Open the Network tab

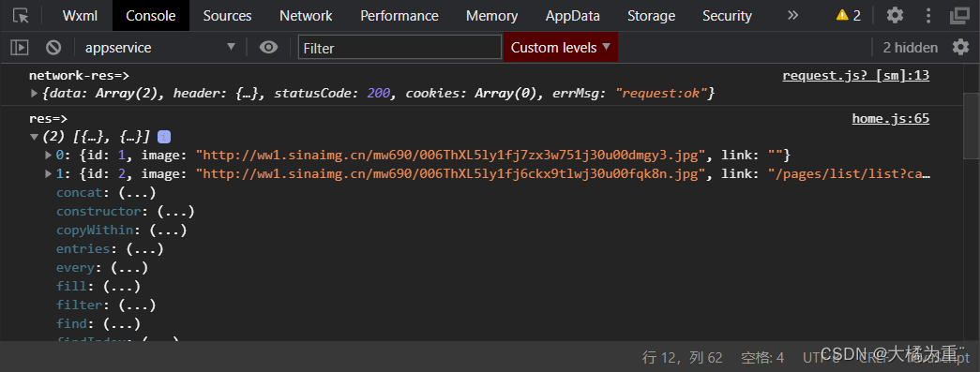306,16
